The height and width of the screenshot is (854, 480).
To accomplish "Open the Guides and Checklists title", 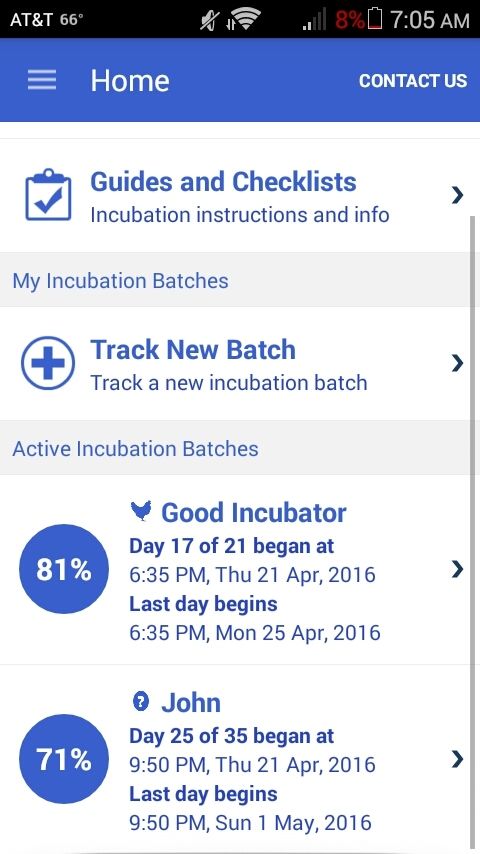I will point(223,181).
